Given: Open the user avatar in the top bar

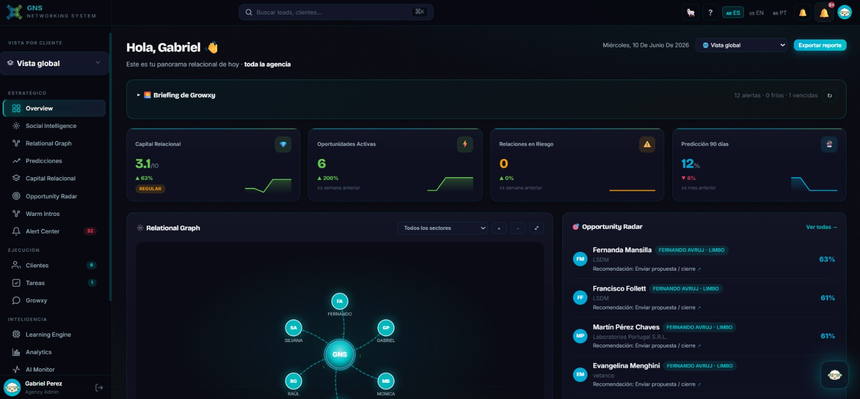Looking at the screenshot, I should pos(845,12).
